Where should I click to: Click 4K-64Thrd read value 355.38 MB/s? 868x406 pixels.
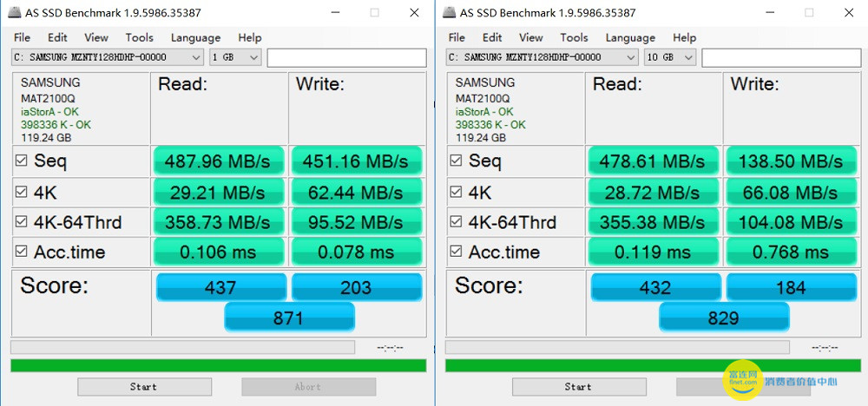tap(654, 222)
